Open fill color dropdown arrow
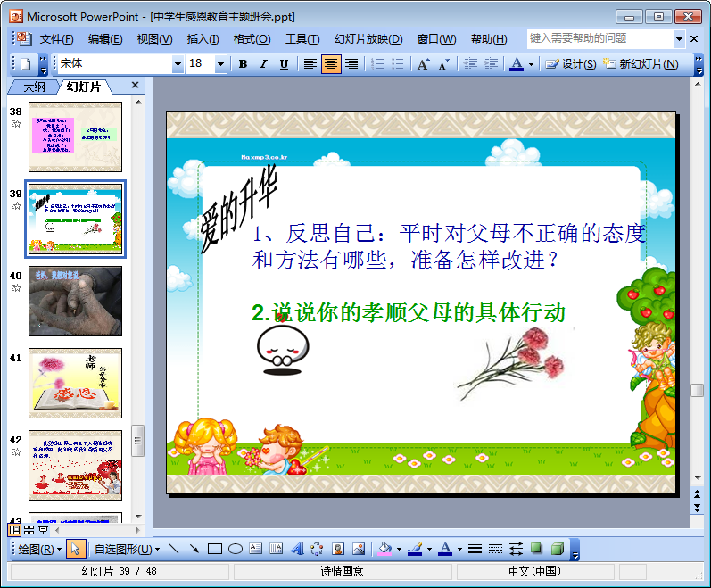The image size is (711, 588). point(399,550)
